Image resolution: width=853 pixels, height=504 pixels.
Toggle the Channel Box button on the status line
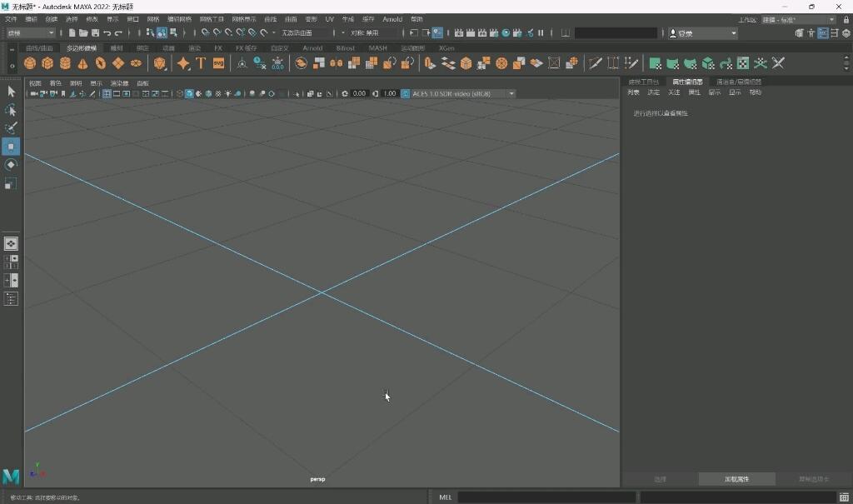(846, 33)
